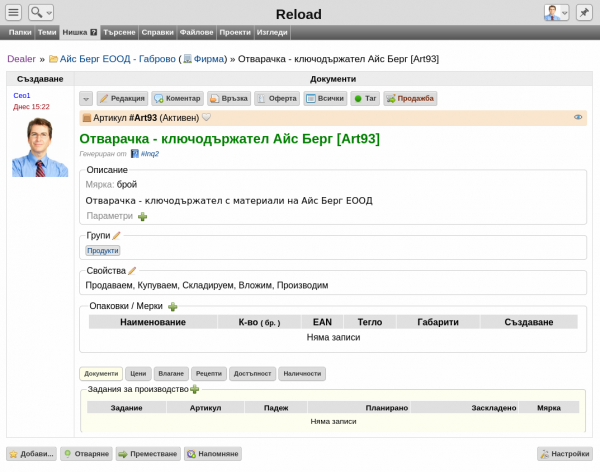600x472 pixels.
Task: Toggle the heart favorite icon next to Art93
Action: (206, 118)
